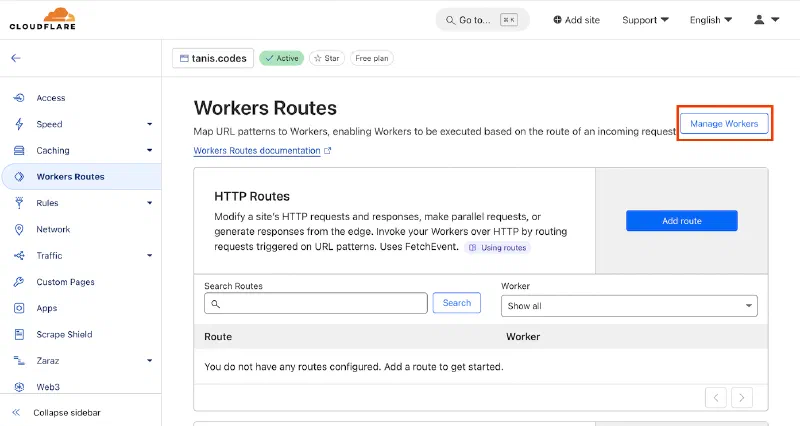Open Scrape Shield in the sidebar
The height and width of the screenshot is (426, 800).
[x=64, y=335]
